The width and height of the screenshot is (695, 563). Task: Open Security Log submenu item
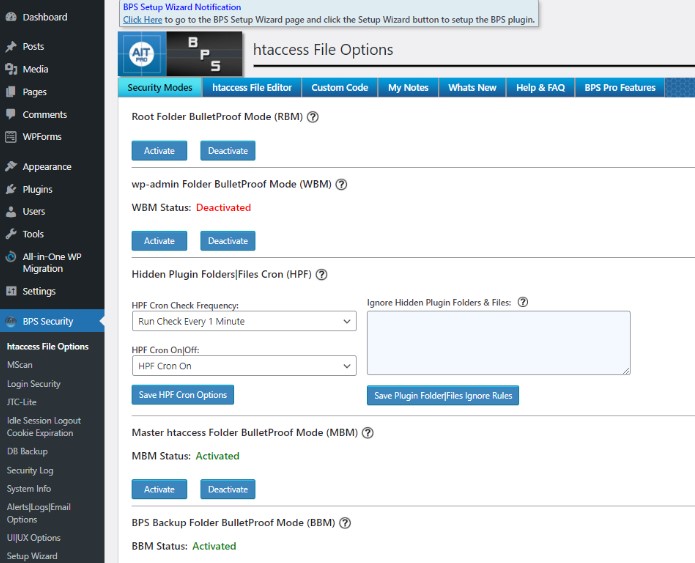[x=30, y=470]
